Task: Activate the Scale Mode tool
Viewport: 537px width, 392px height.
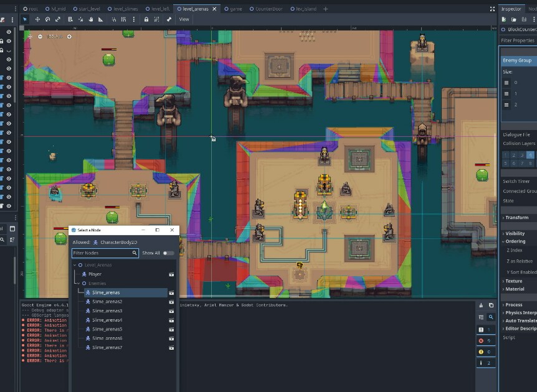Action: (58, 19)
